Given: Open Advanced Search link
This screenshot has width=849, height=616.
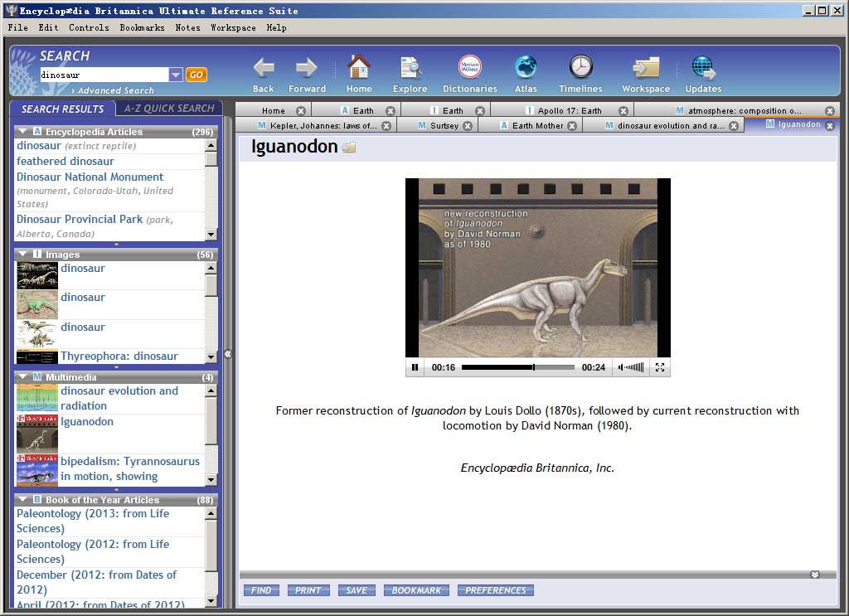Looking at the screenshot, I should pos(112,91).
